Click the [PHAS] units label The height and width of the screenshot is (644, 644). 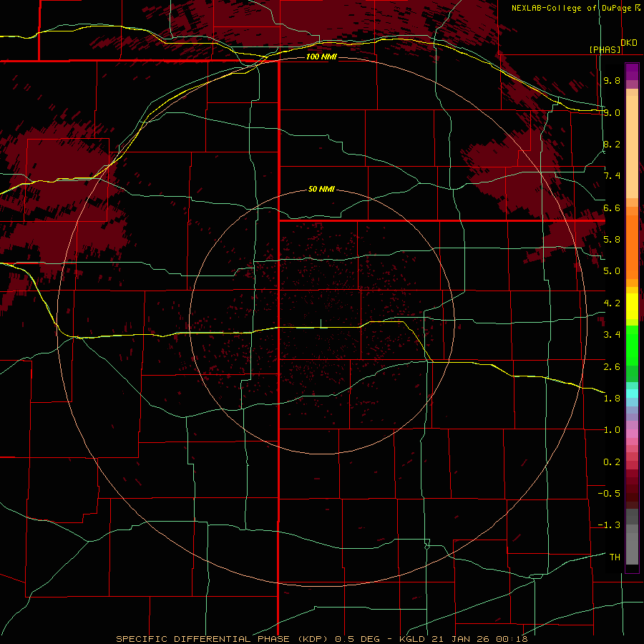(605, 49)
